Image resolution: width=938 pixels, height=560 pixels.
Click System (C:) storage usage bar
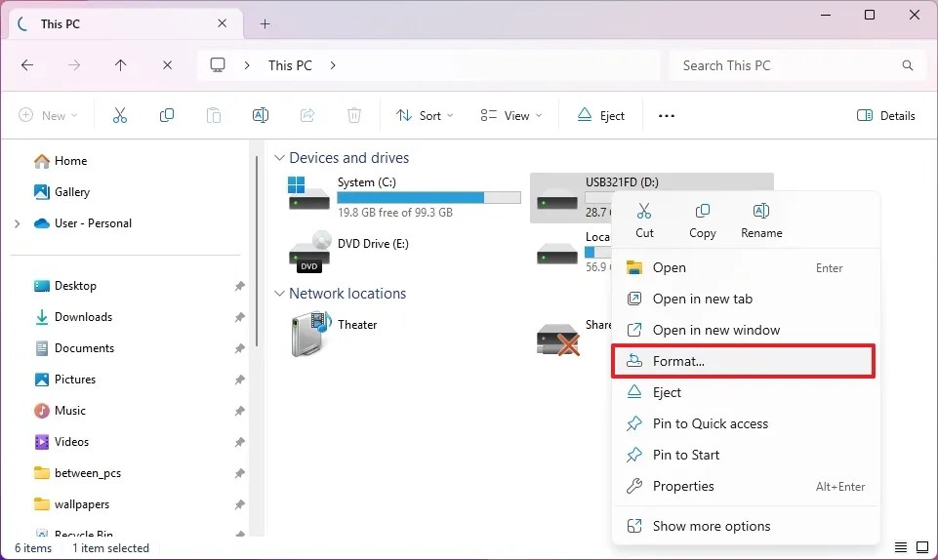(x=428, y=197)
